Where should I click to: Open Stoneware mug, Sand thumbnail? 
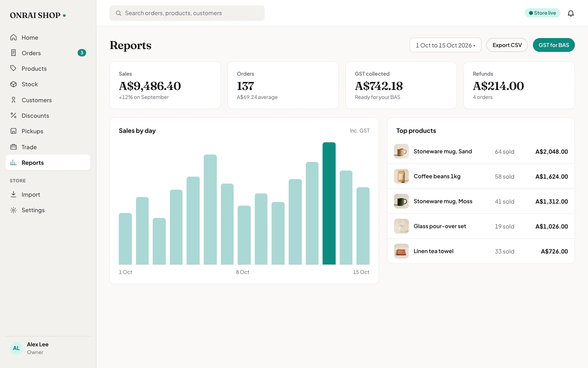[401, 151]
